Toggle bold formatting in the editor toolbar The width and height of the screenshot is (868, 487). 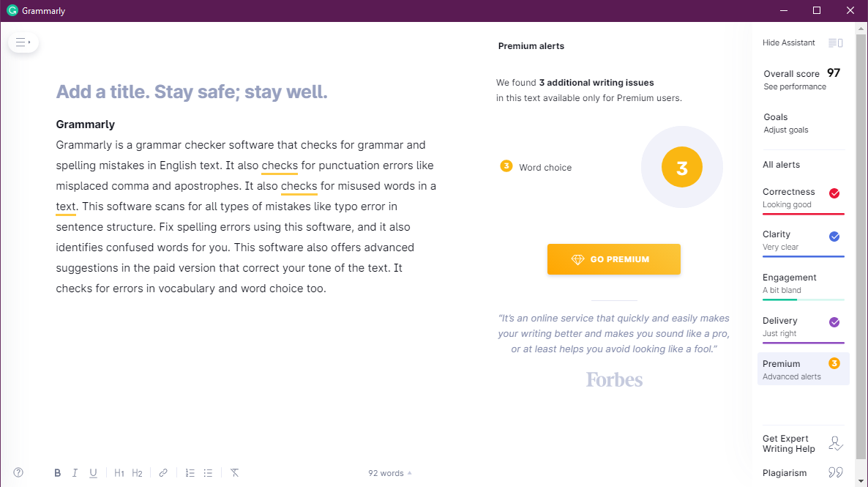click(x=58, y=473)
